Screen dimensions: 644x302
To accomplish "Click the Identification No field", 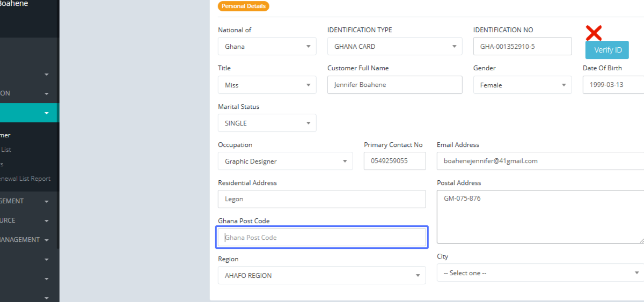I will pos(522,47).
